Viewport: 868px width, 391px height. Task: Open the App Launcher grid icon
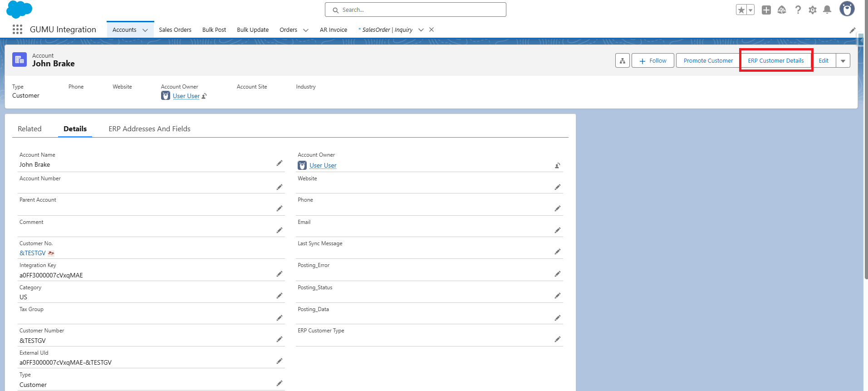[x=17, y=30]
